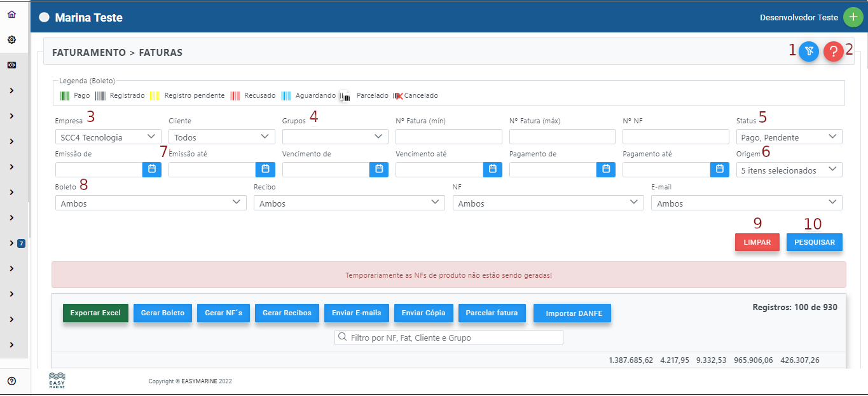Click the Parcelar fatura button
Viewport: 868px width, 396px height.
click(x=492, y=313)
